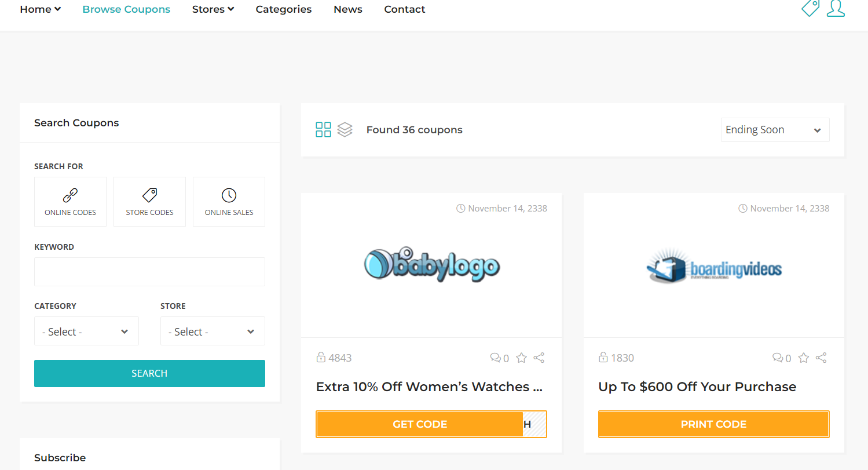Open the Category select dropdown

(86, 331)
